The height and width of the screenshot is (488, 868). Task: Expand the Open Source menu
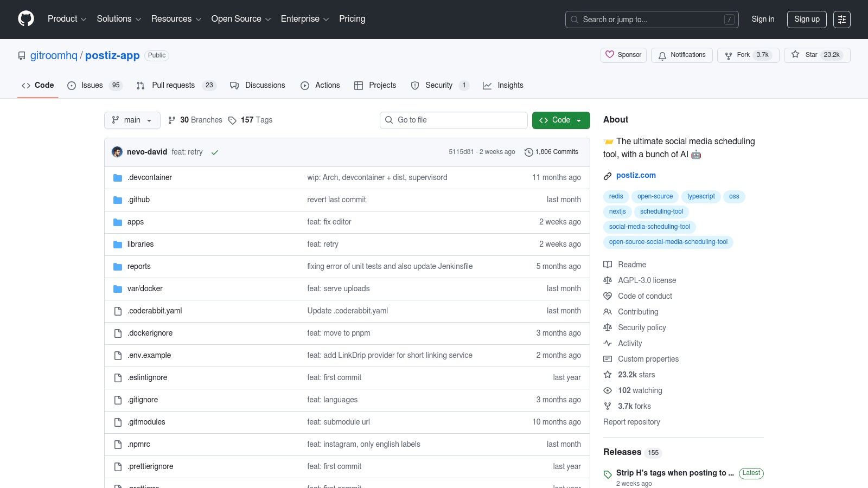coord(241,19)
